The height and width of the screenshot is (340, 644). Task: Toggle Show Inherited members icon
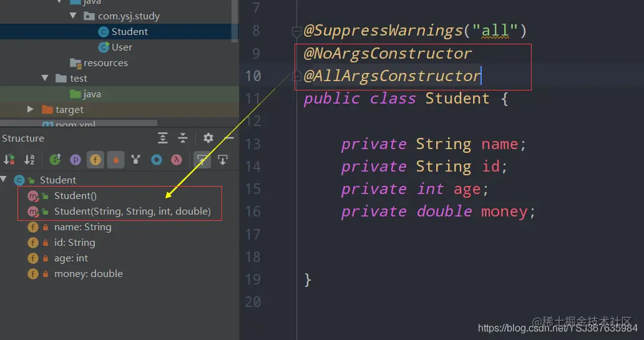(x=135, y=160)
